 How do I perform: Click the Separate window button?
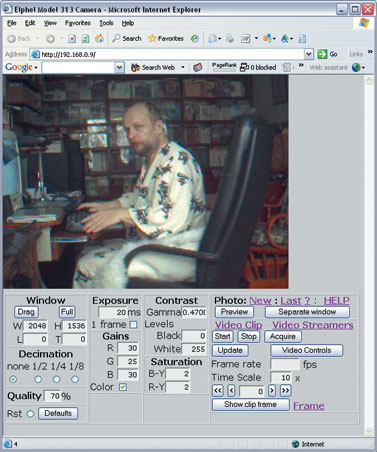(x=307, y=312)
